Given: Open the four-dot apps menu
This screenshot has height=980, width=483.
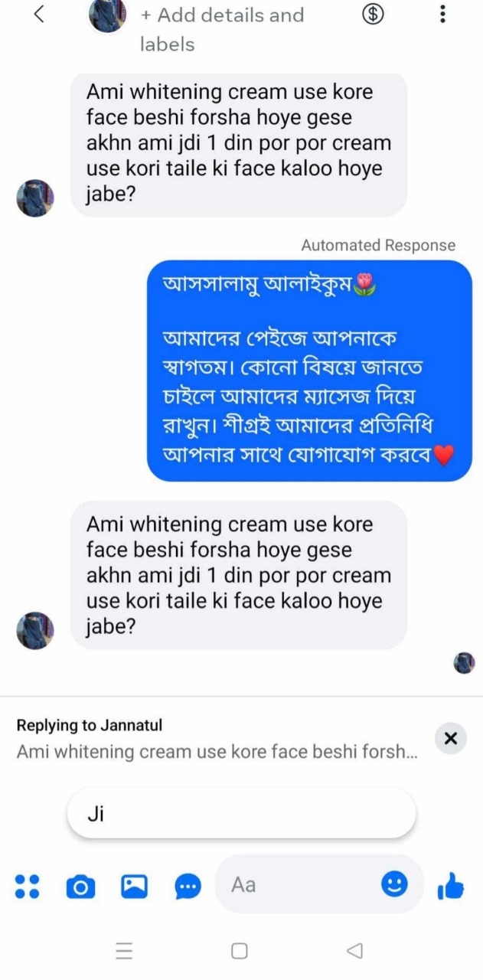Looking at the screenshot, I should pyautogui.click(x=28, y=887).
